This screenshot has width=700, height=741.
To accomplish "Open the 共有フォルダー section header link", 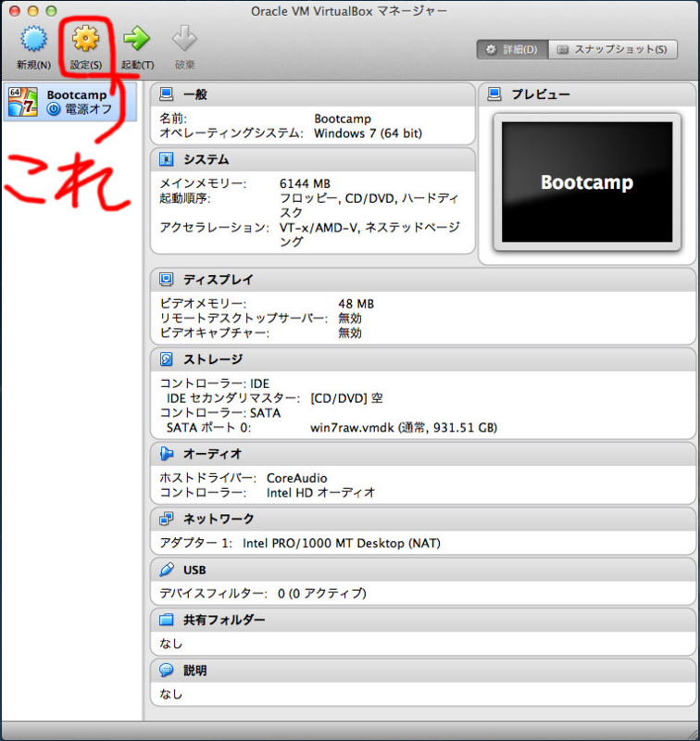I will pyautogui.click(x=224, y=620).
